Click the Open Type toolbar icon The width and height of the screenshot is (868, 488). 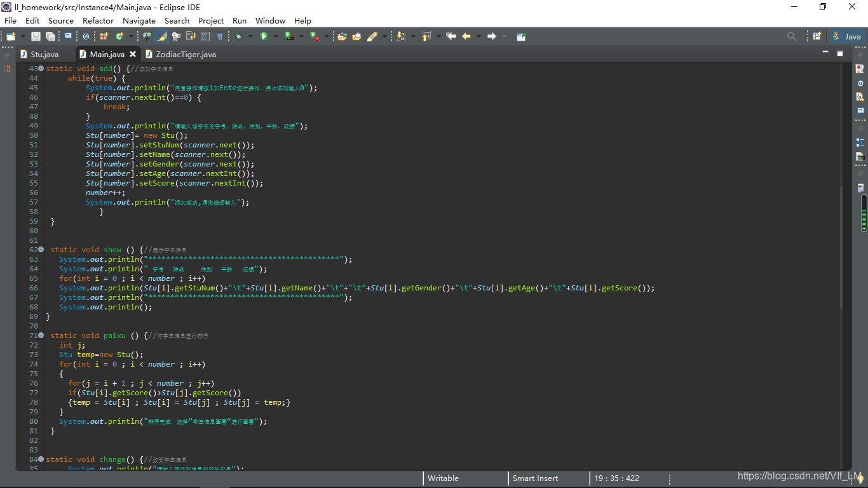(x=342, y=36)
